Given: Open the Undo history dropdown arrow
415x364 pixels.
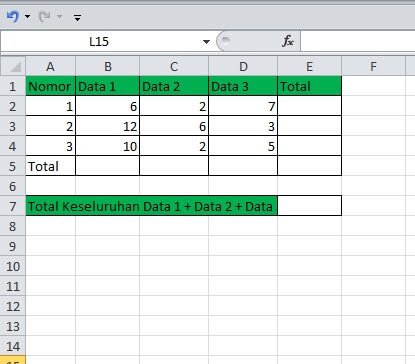Looking at the screenshot, I should 27,16.
